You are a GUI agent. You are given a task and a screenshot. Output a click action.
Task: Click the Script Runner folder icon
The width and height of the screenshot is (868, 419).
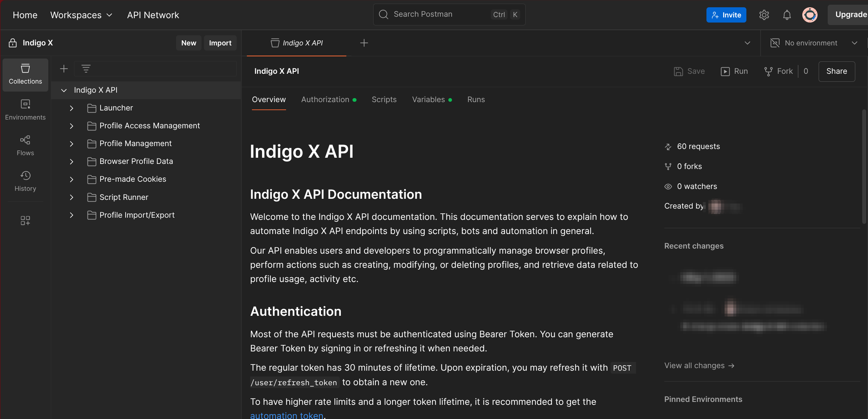click(x=92, y=197)
